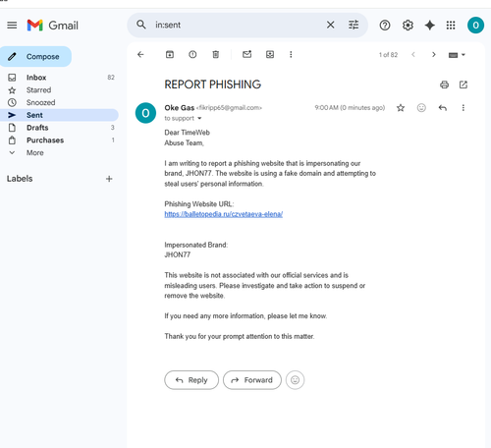Print the REPORT PHISHING email
The height and width of the screenshot is (448, 491).
pos(444,84)
